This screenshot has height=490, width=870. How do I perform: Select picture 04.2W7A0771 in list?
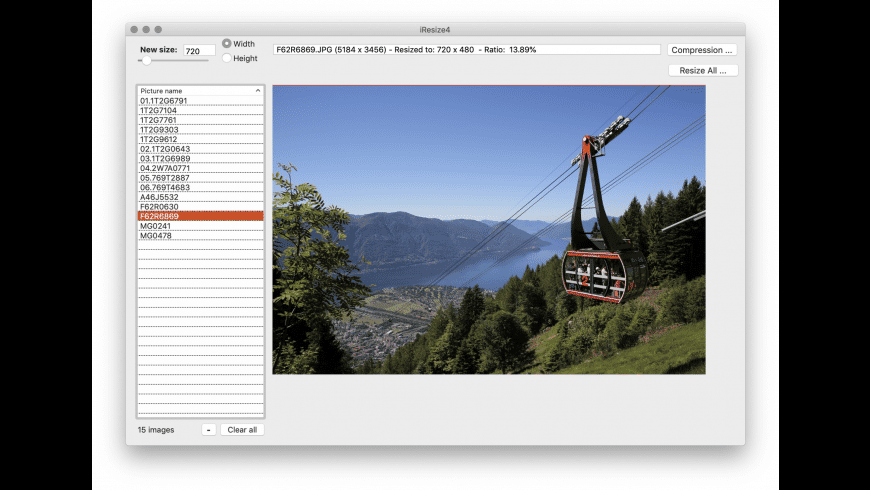200,168
